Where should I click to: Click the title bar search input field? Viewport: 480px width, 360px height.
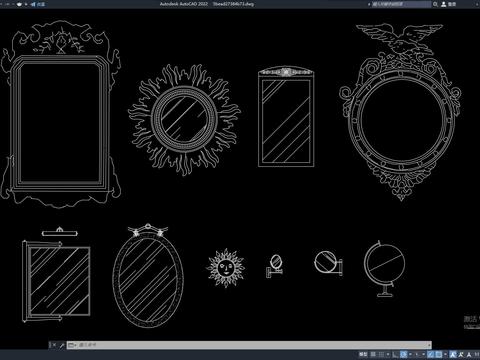pyautogui.click(x=401, y=4)
